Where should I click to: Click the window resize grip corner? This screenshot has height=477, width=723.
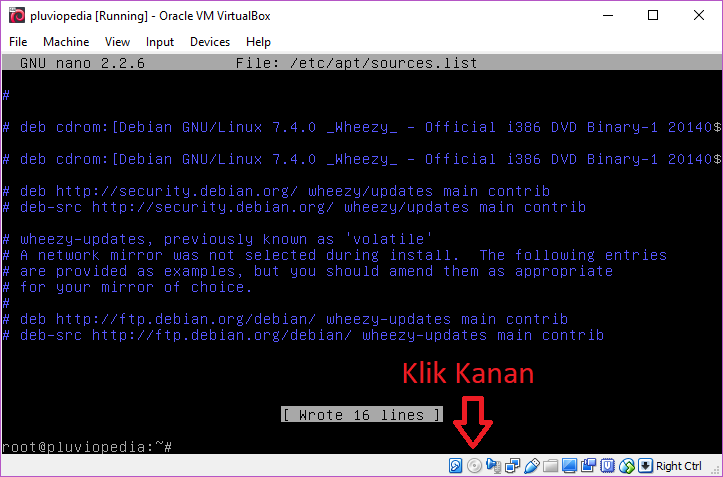716,469
